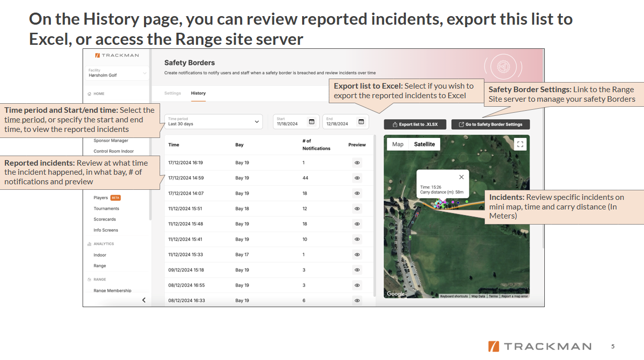Image resolution: width=644 pixels, height=360 pixels.
Task: Open Control Room Indoor
Action: tap(114, 151)
